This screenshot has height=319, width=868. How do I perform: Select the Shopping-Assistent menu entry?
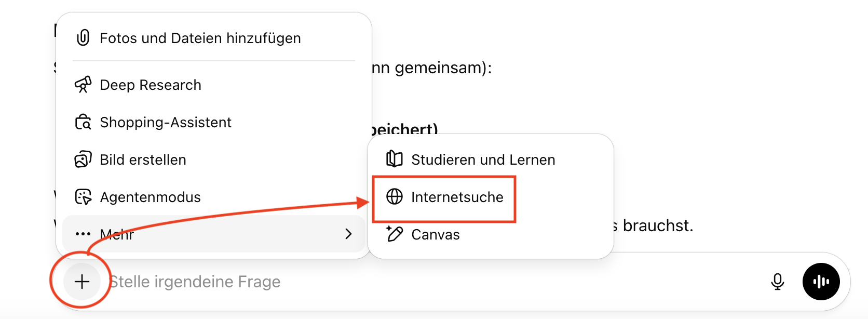coord(166,123)
